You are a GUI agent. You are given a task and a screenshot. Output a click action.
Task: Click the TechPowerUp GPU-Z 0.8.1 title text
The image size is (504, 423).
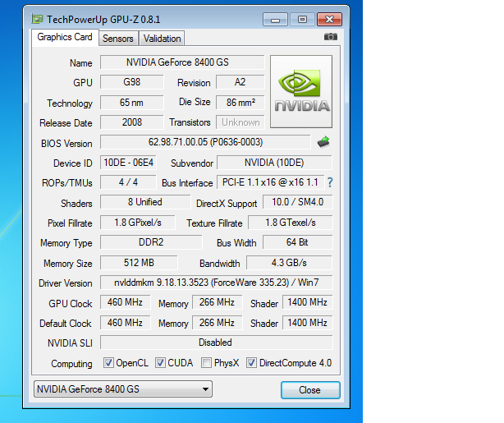103,20
